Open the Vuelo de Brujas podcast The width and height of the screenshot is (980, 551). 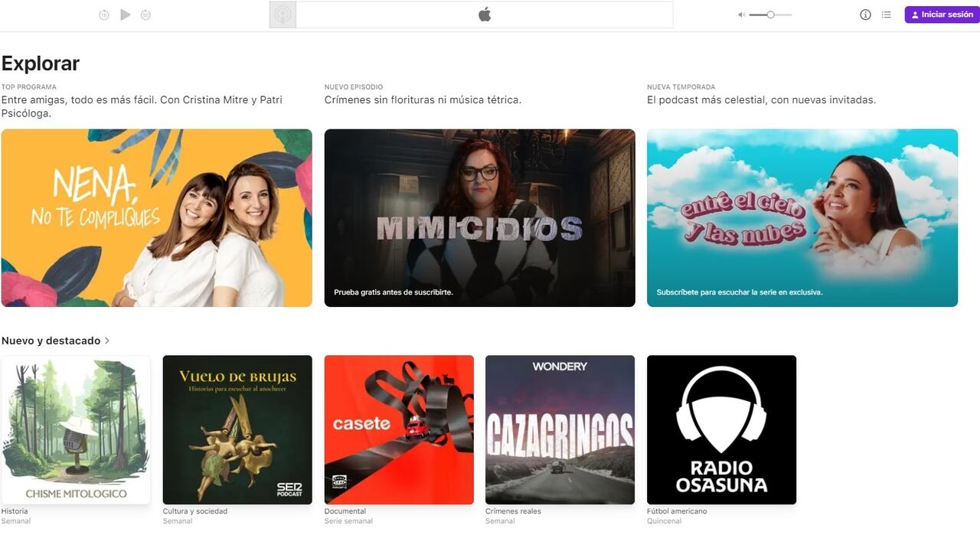(x=237, y=429)
